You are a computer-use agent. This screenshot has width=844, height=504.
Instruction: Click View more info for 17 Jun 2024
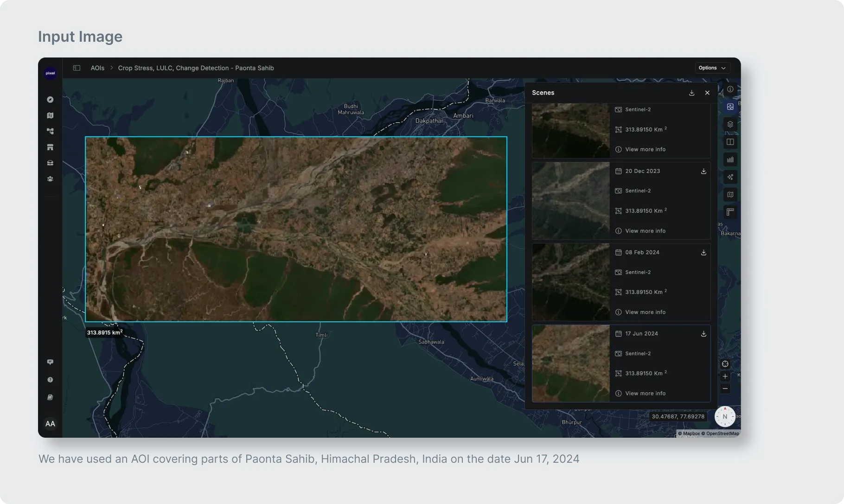(645, 393)
